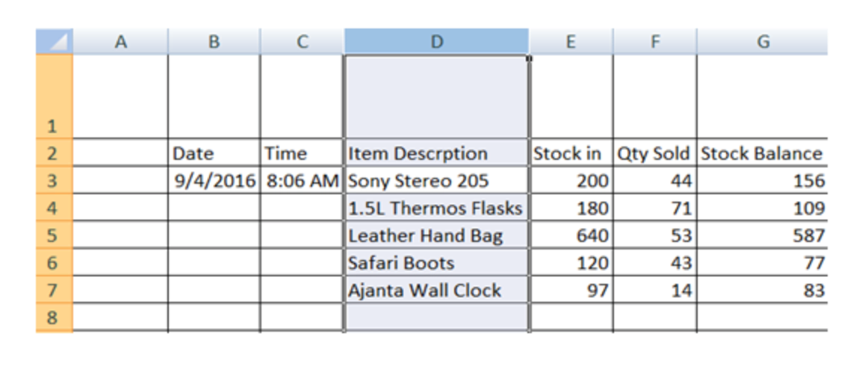Click the Select All corner triangle

tap(55, 42)
